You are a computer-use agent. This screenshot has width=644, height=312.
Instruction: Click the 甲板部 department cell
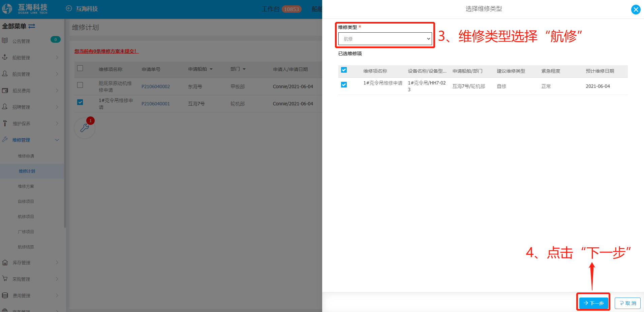(238, 86)
